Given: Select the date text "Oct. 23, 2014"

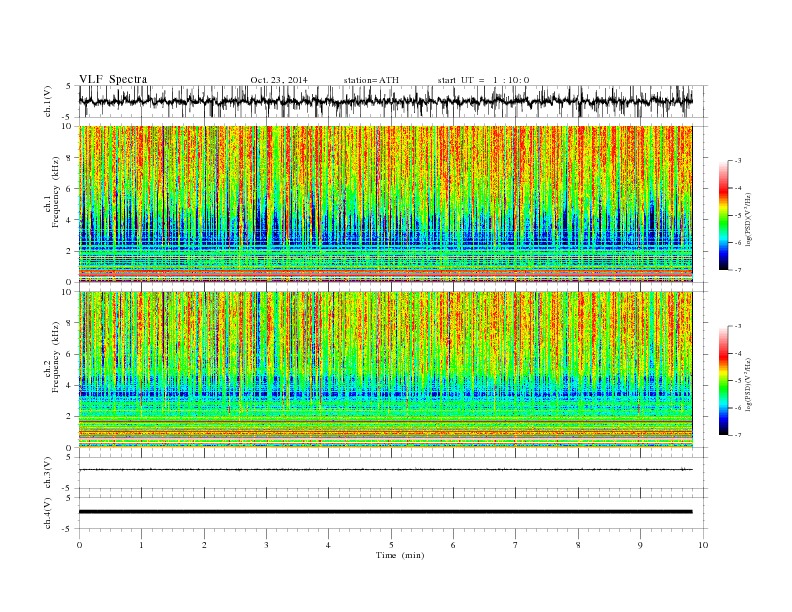Looking at the screenshot, I should coord(279,80).
